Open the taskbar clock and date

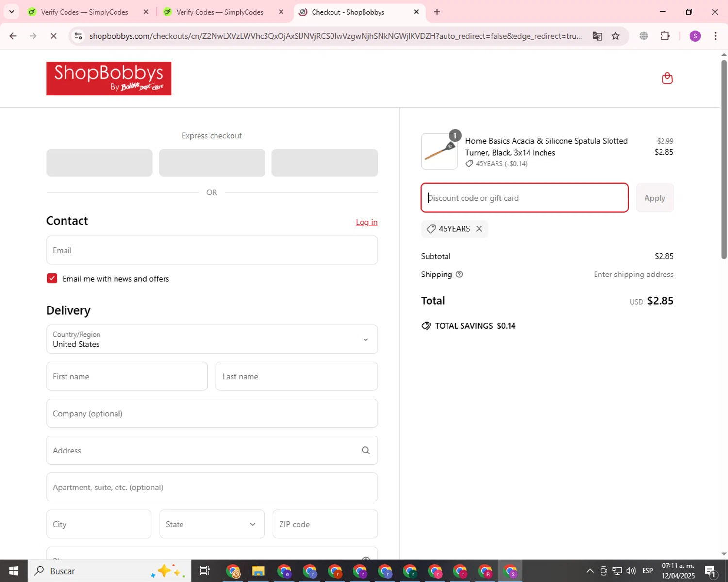[678, 571]
